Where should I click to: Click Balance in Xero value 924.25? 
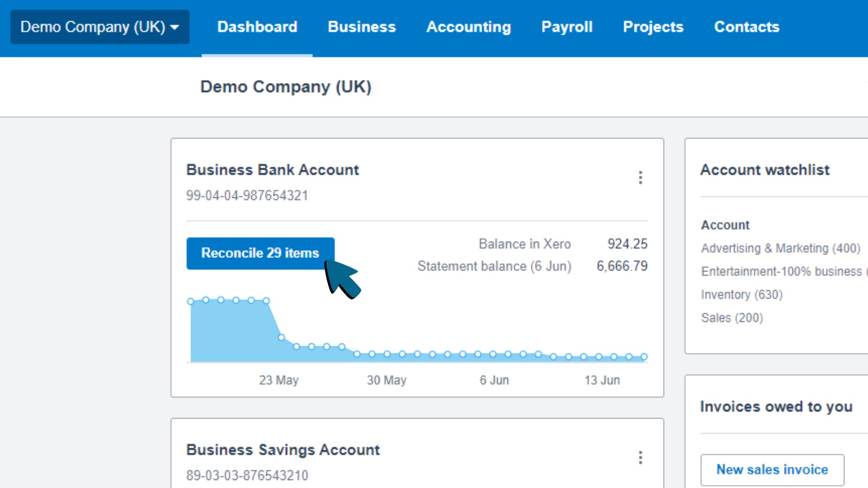[x=627, y=244]
